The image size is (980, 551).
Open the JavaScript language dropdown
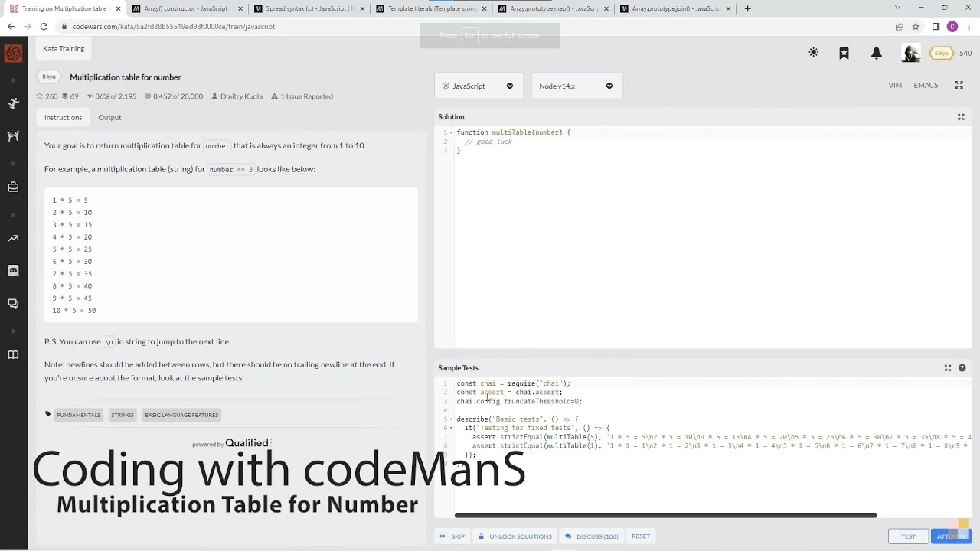point(479,86)
